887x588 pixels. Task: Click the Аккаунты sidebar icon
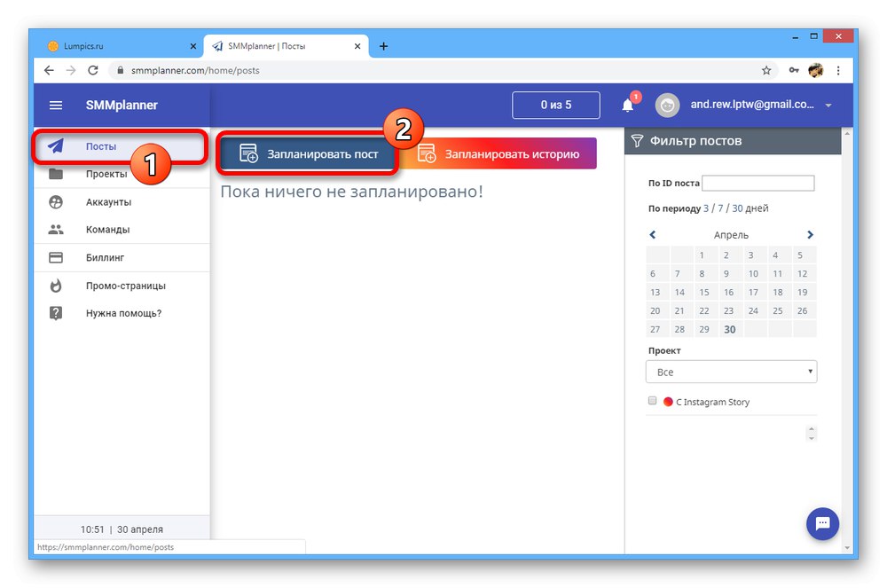pyautogui.click(x=55, y=202)
